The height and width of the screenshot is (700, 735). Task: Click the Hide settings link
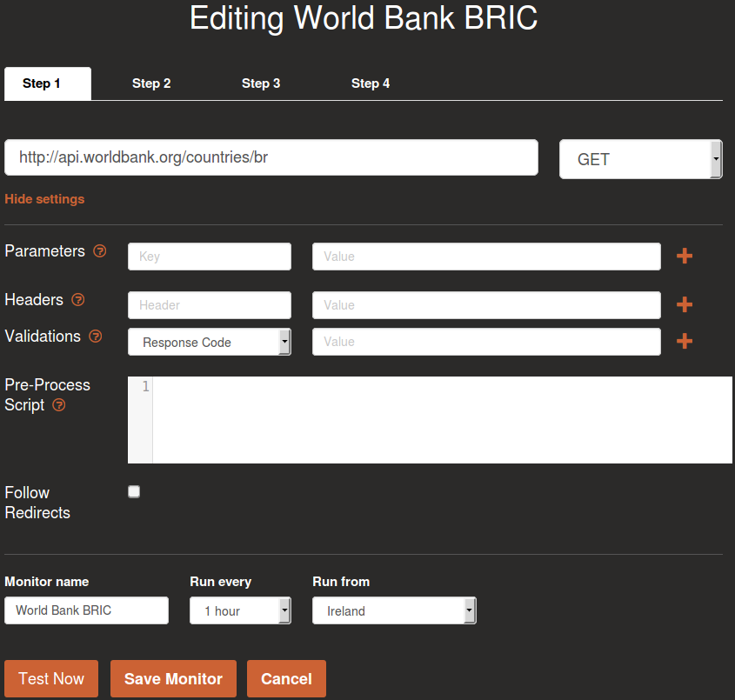click(x=44, y=199)
